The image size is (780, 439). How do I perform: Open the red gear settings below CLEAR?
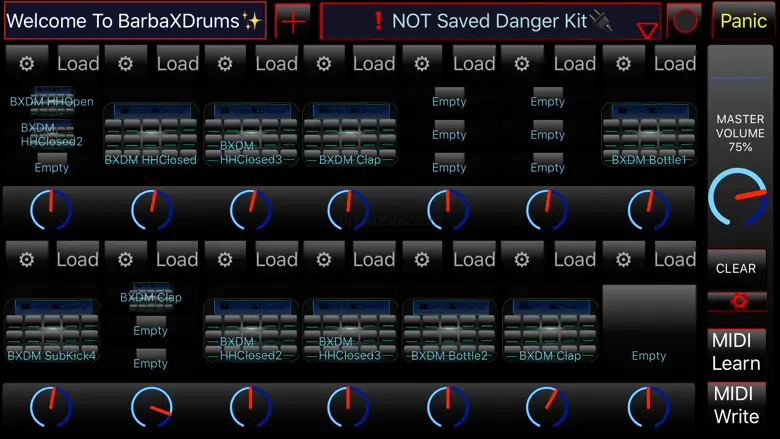click(737, 301)
